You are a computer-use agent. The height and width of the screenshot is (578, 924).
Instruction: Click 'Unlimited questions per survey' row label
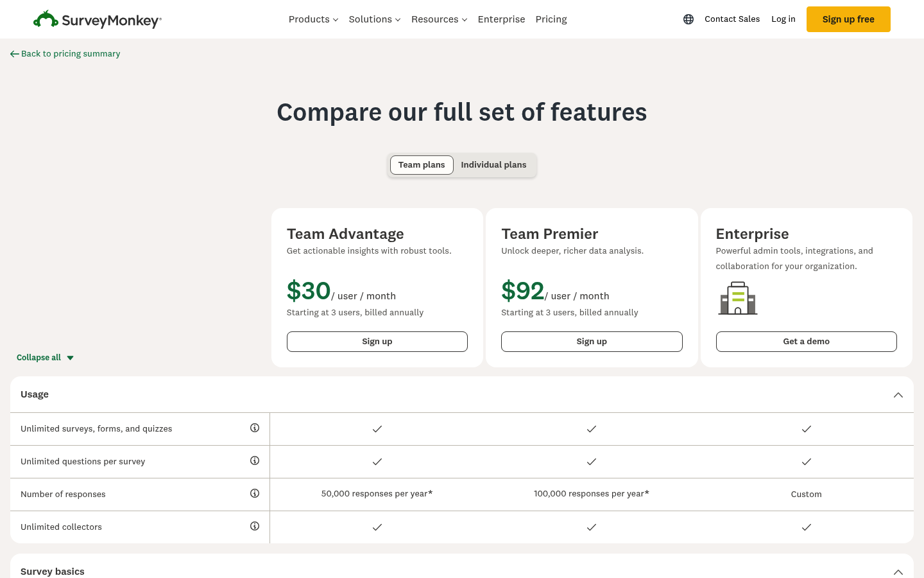tap(83, 462)
